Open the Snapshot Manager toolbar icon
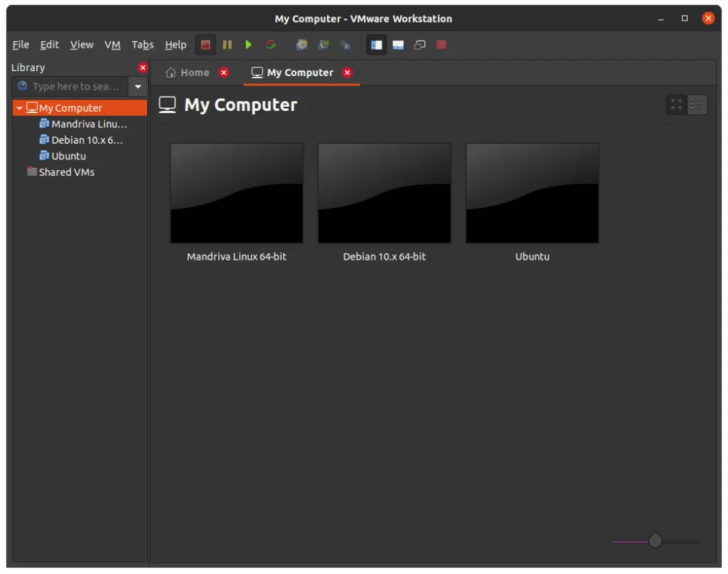Screen dimensions: 728x574 (346, 45)
